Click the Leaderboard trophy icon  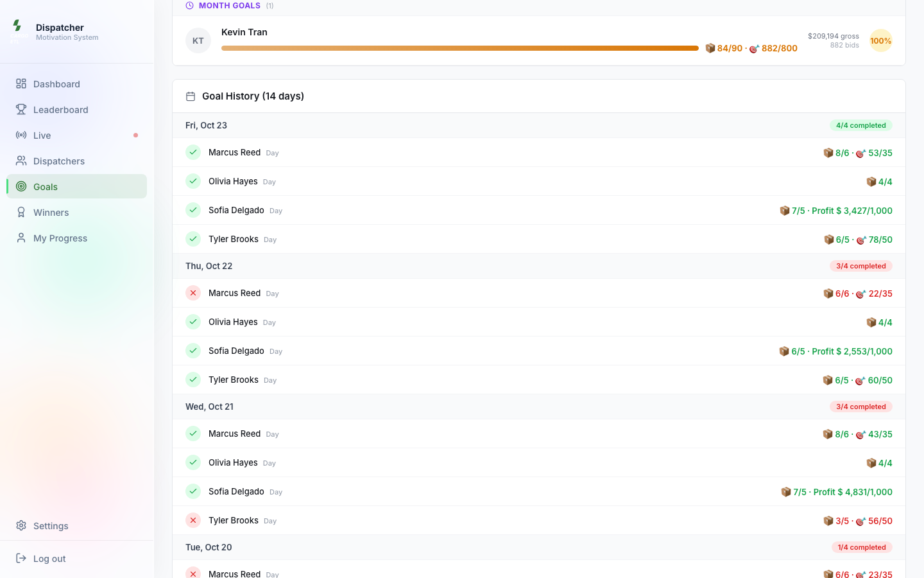[x=21, y=109]
